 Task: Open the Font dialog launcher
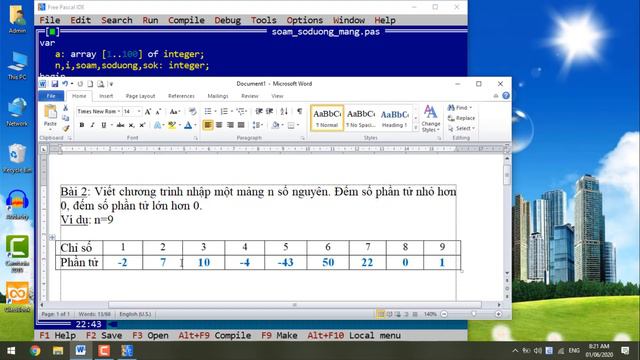point(196,138)
